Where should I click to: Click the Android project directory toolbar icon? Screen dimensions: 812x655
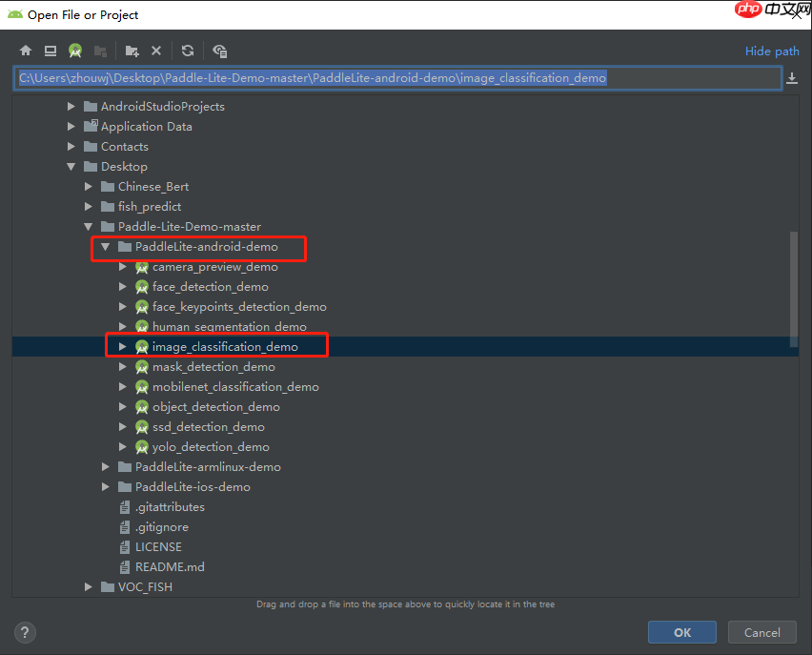[75, 51]
